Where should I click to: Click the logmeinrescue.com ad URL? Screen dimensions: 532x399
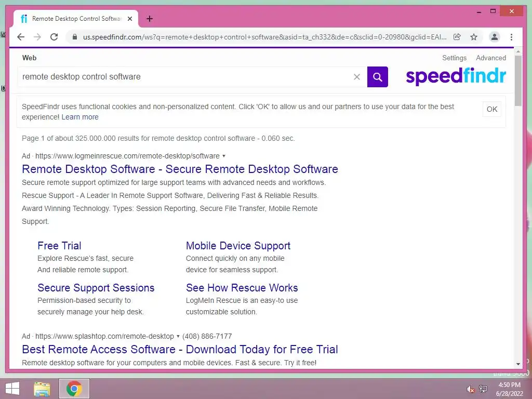pos(127,156)
